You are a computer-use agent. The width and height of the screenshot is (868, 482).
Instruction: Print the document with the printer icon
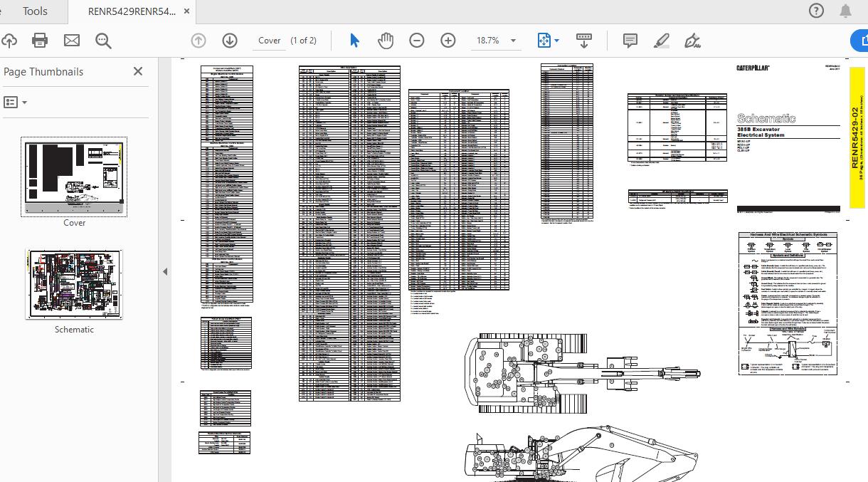pos(40,41)
